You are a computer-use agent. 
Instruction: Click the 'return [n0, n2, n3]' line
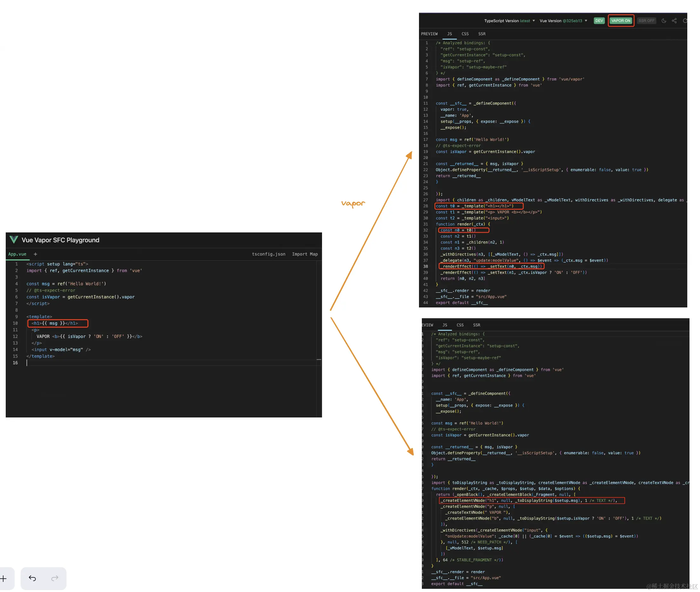pyautogui.click(x=463, y=279)
